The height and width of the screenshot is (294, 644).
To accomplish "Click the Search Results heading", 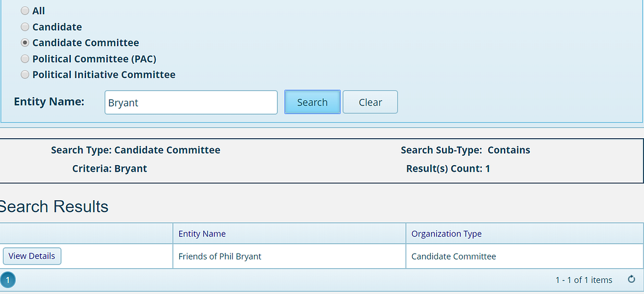I will (x=53, y=207).
